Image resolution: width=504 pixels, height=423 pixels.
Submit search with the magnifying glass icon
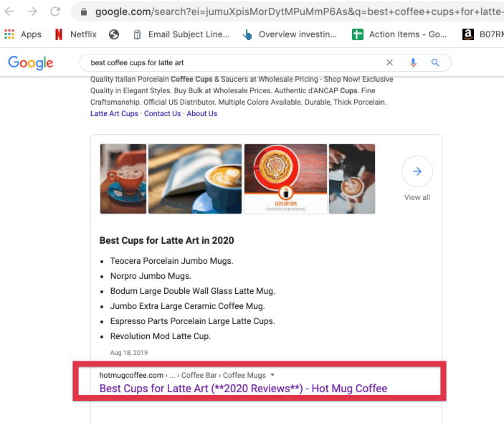[x=435, y=62]
